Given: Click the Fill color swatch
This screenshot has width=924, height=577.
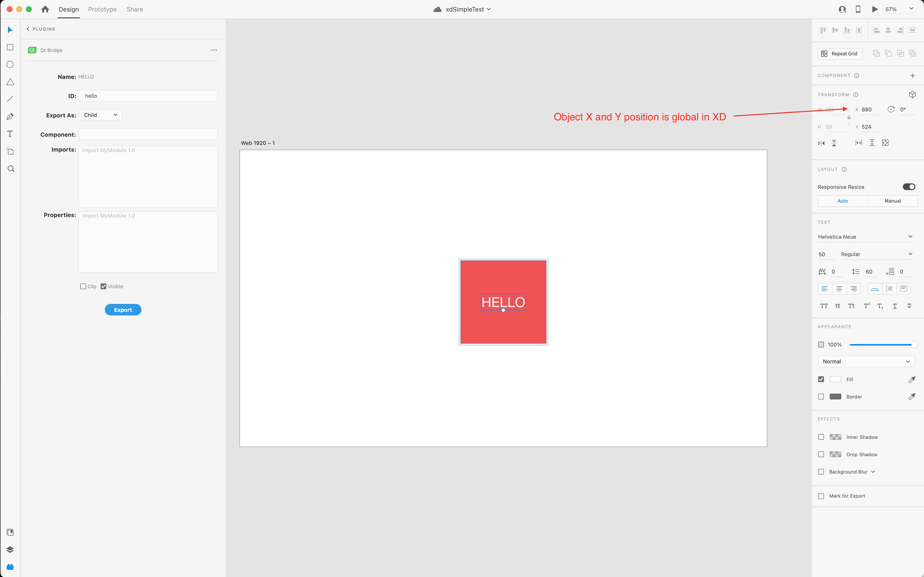Looking at the screenshot, I should [835, 379].
